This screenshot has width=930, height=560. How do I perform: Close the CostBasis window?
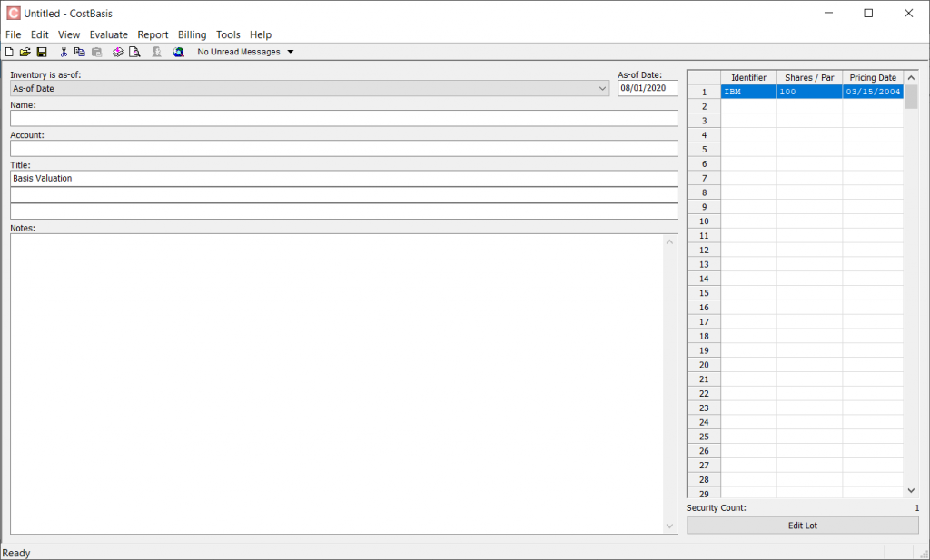coord(908,13)
